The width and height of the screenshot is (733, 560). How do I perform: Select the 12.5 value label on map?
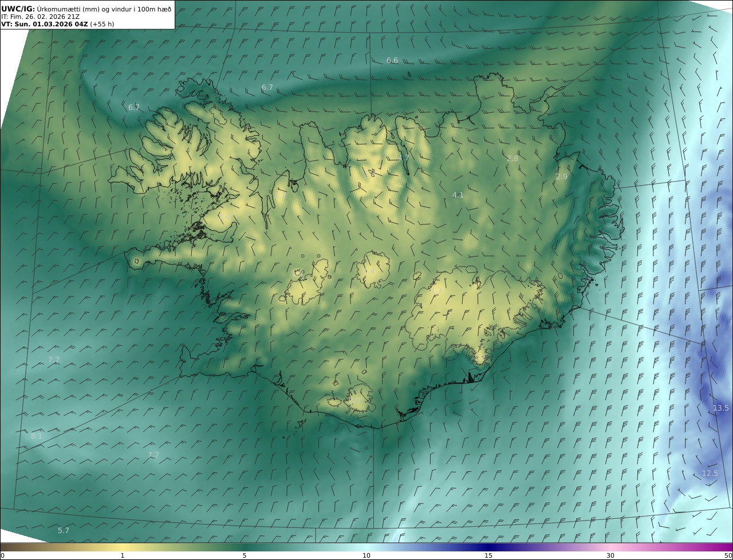(710, 474)
